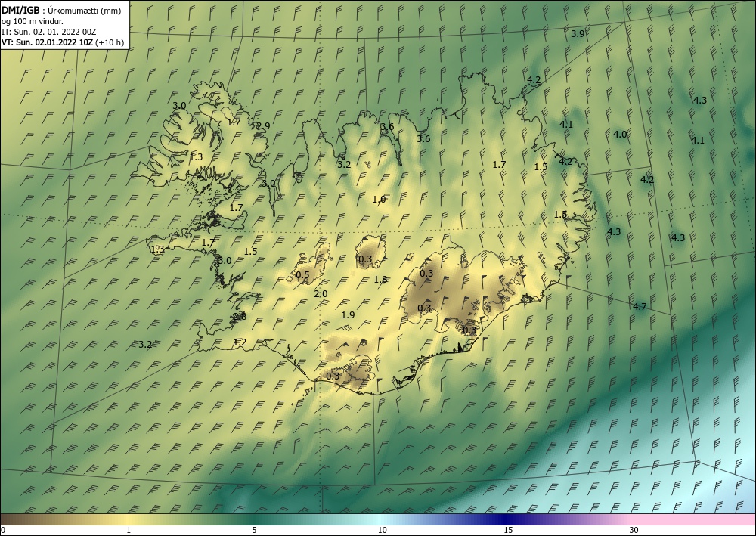Click the color scale label 10
Screen dimensions: 756x536
(x=382, y=531)
